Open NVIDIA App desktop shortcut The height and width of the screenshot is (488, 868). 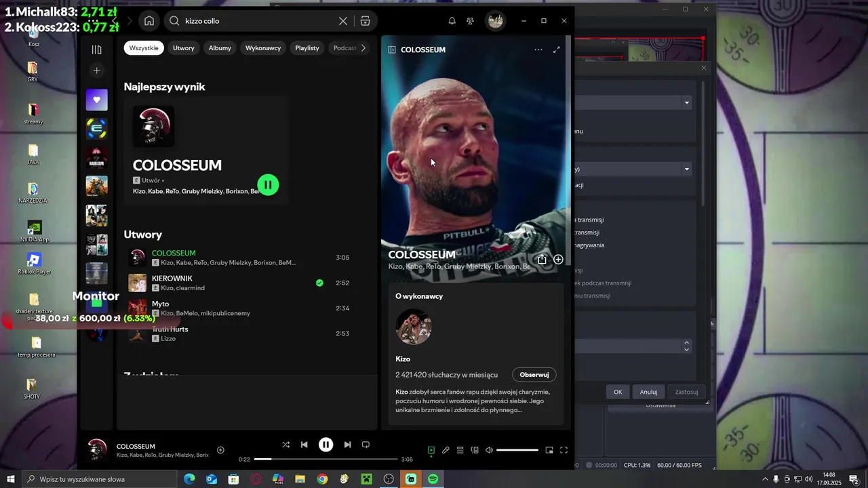[34, 231]
